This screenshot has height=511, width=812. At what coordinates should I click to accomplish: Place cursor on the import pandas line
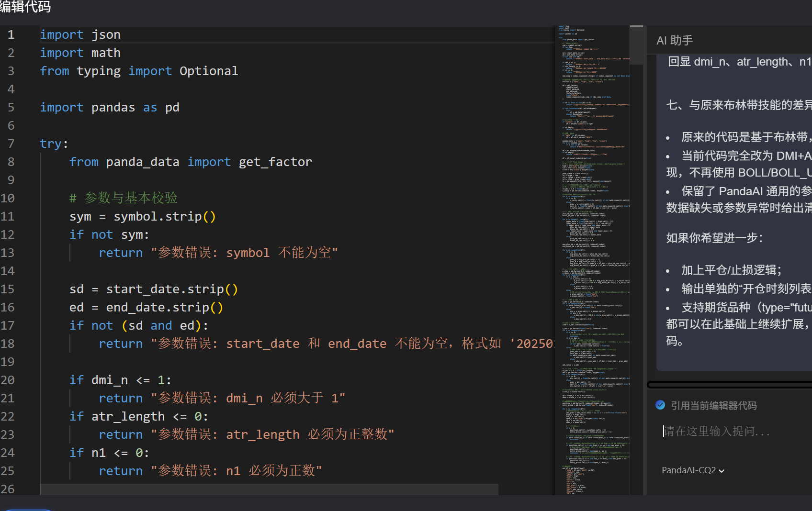(110, 107)
